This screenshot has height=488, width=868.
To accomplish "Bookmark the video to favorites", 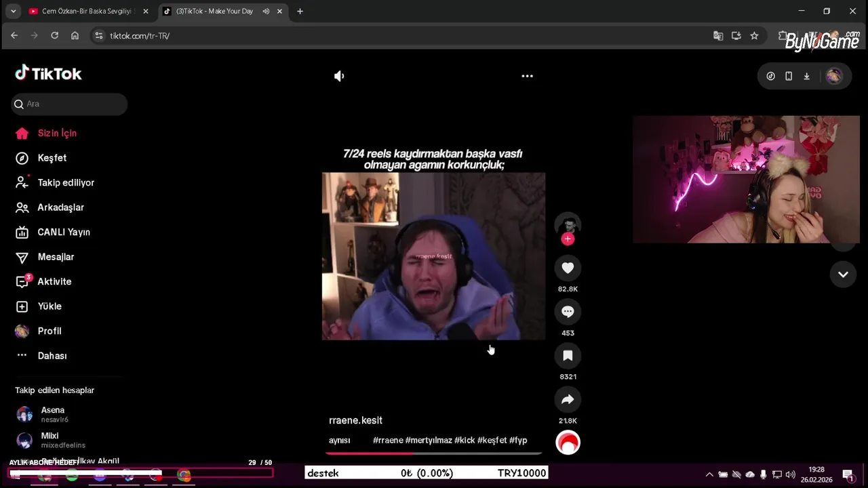I will (x=568, y=356).
